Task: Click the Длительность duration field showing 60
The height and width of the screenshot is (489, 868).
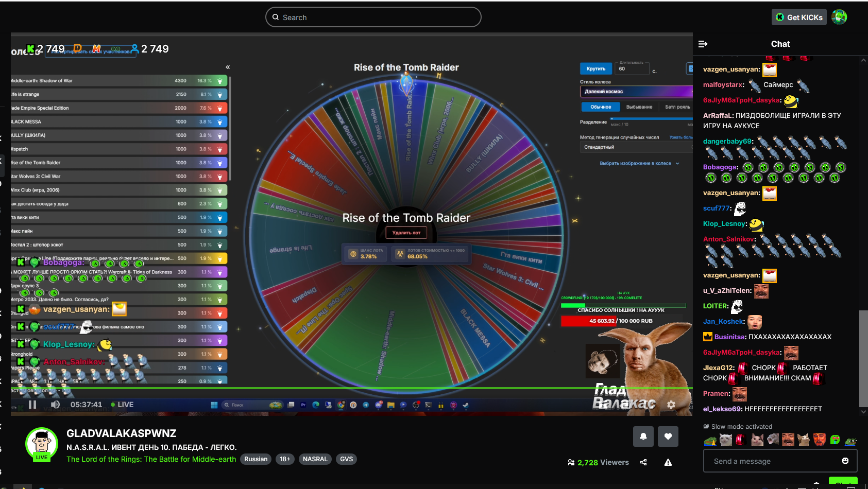Action: click(x=632, y=68)
